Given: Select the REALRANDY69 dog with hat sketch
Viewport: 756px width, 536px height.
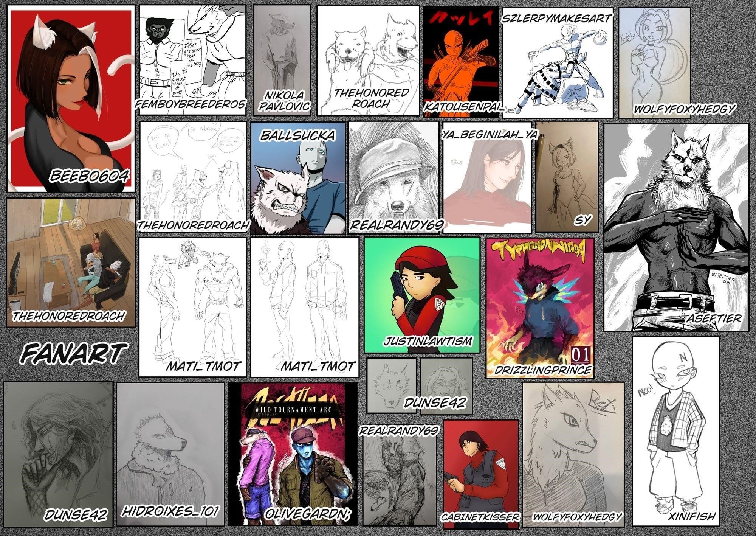Looking at the screenshot, I should click(393, 174).
